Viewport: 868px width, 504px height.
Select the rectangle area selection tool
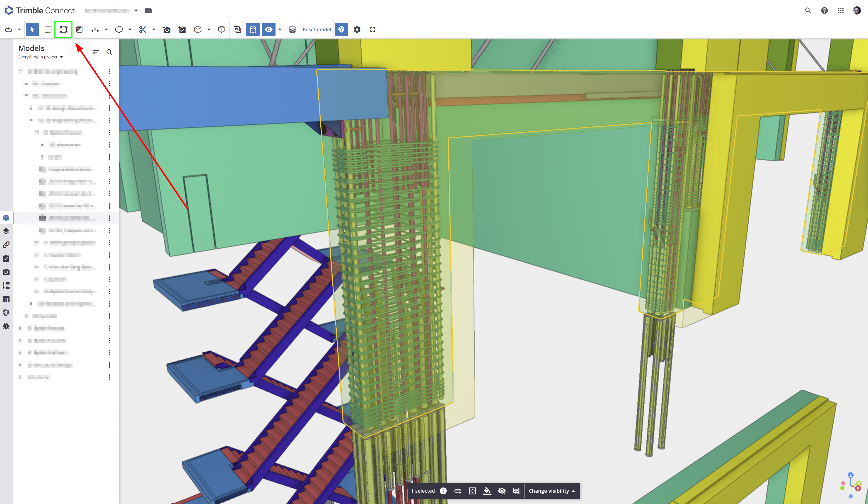(48, 30)
